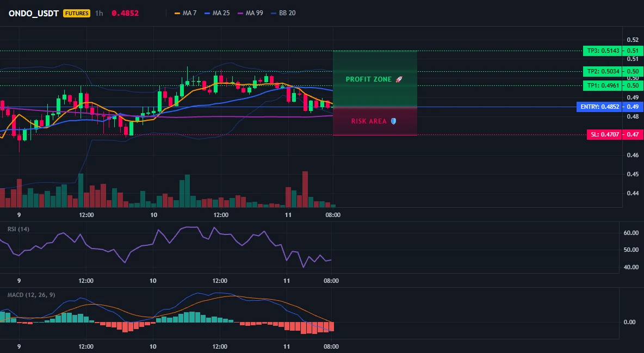Screen dimensions: 644x353
Task: Click the 50.00 RSI axis value
Action: 631,250
